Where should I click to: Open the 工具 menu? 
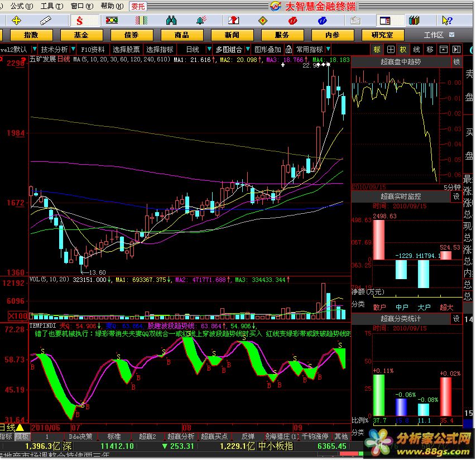pyautogui.click(x=51, y=6)
